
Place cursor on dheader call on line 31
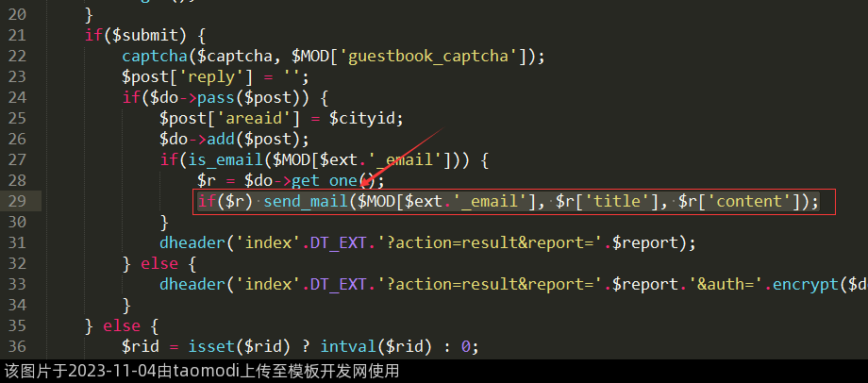tap(192, 242)
